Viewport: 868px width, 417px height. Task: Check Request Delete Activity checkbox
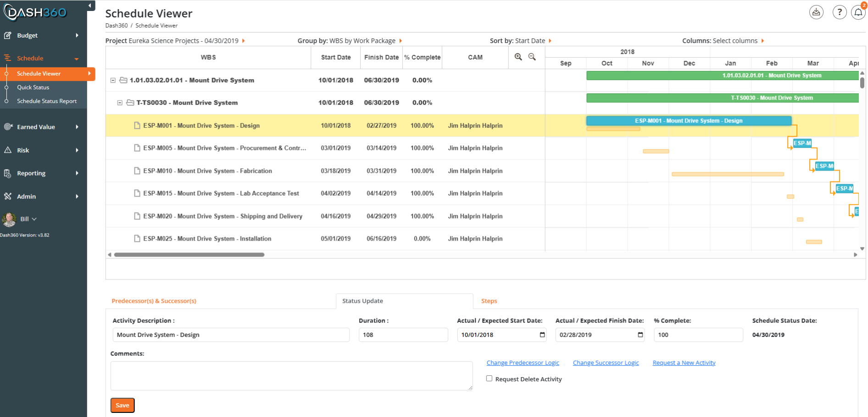click(489, 379)
